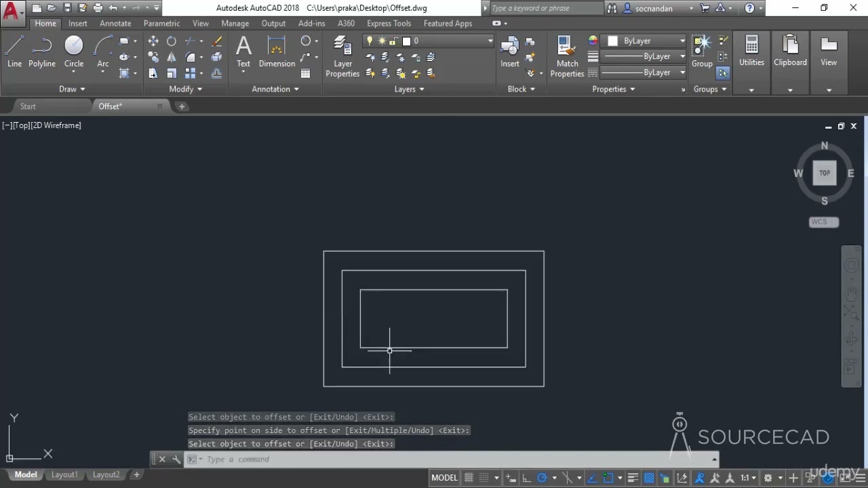Screen dimensions: 868x488
Task: Select the Mirror tool
Action: pos(172,58)
